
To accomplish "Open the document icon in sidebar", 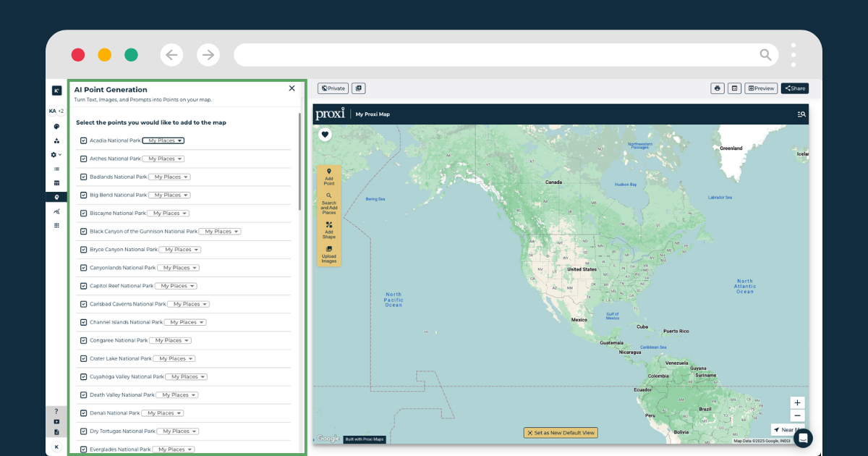I will [56, 432].
